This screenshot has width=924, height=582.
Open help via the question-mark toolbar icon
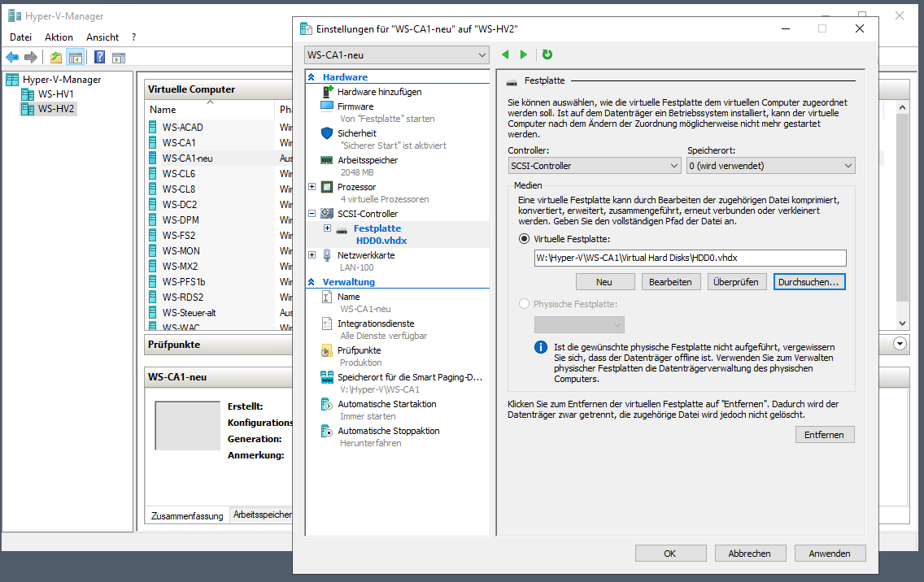tap(99, 57)
